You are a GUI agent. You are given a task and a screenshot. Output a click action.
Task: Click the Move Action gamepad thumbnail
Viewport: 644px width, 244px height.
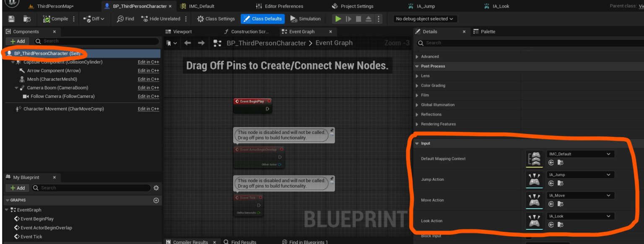click(x=534, y=200)
